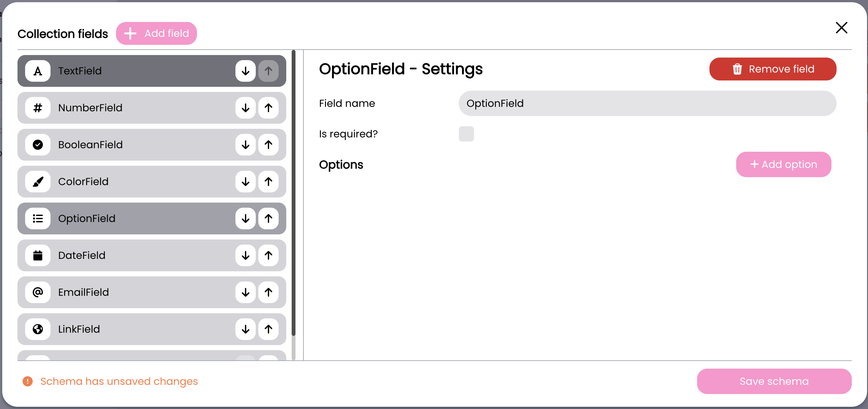
Task: Click into the Field name input
Action: (x=647, y=103)
